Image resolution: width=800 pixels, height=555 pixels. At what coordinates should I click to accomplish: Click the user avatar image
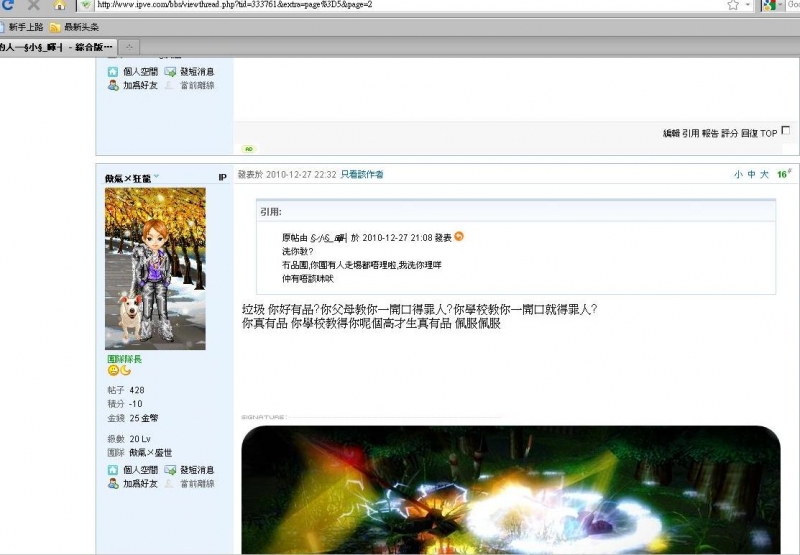pyautogui.click(x=155, y=268)
